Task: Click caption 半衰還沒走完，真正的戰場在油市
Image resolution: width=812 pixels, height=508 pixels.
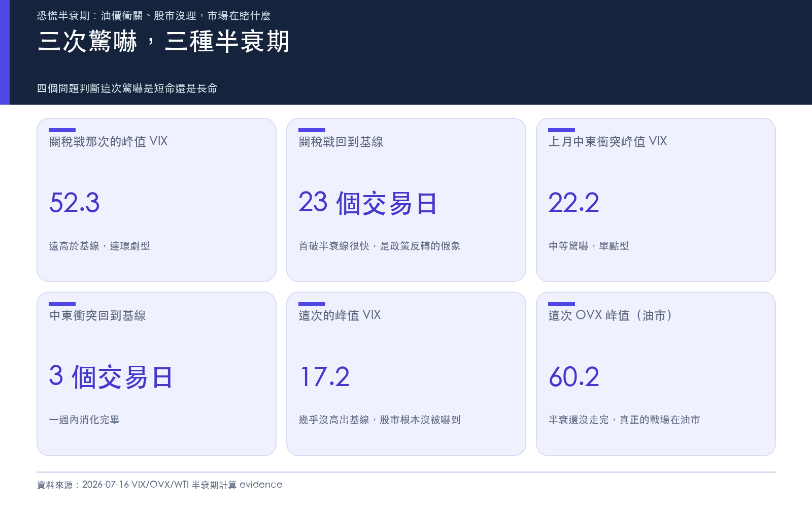Action: (624, 420)
